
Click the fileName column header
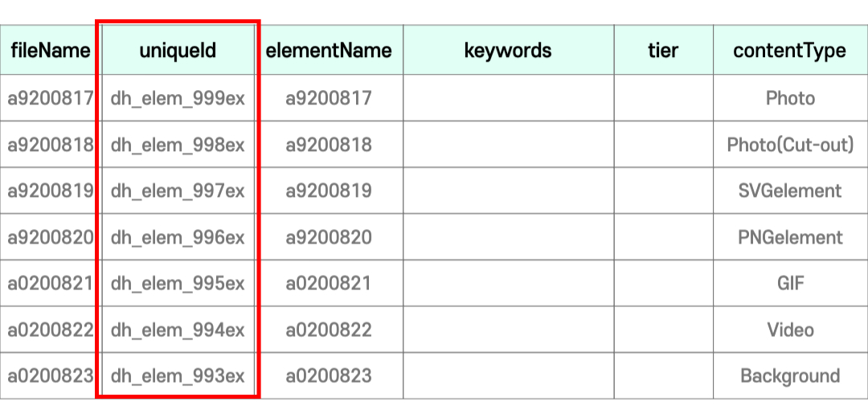click(50, 51)
